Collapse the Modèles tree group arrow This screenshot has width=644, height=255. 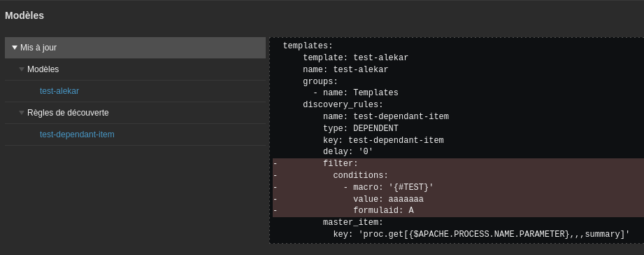point(22,69)
